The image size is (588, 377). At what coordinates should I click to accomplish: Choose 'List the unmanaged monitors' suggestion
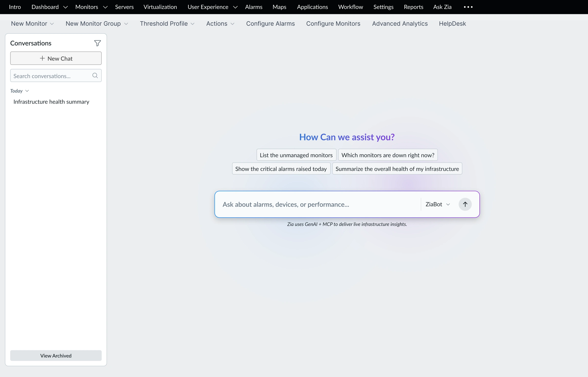tap(296, 155)
